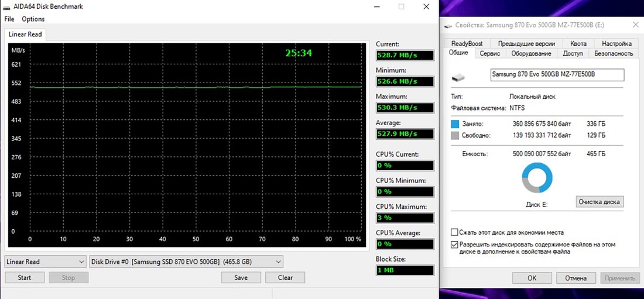
Task: Maximize the AIDA64 Disk Benchmark window
Action: [402, 6]
